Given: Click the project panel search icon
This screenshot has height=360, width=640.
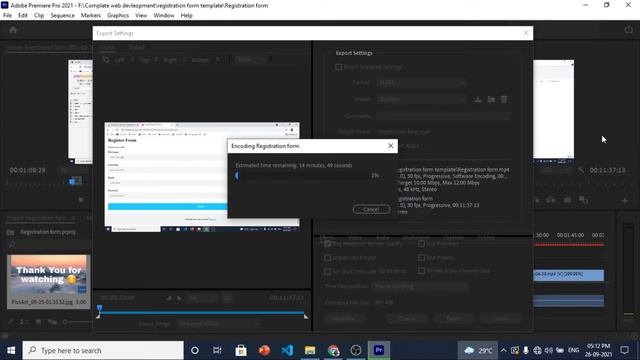Looking at the screenshot, I should click(x=11, y=244).
